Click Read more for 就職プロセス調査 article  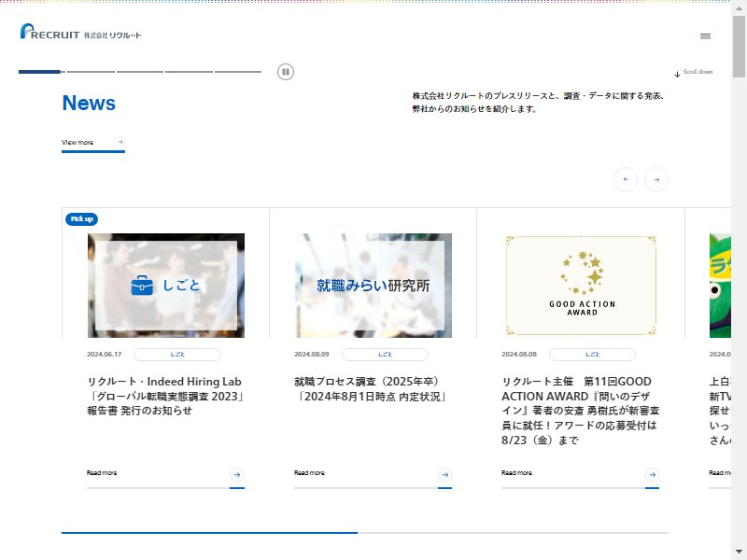309,473
